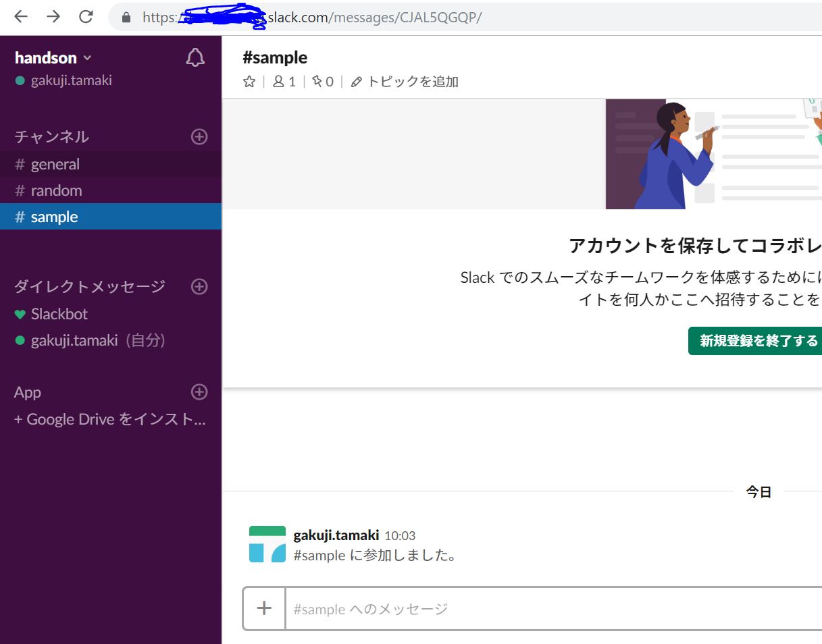
Task: Click the pencil icon to add a topic
Action: pyautogui.click(x=356, y=81)
